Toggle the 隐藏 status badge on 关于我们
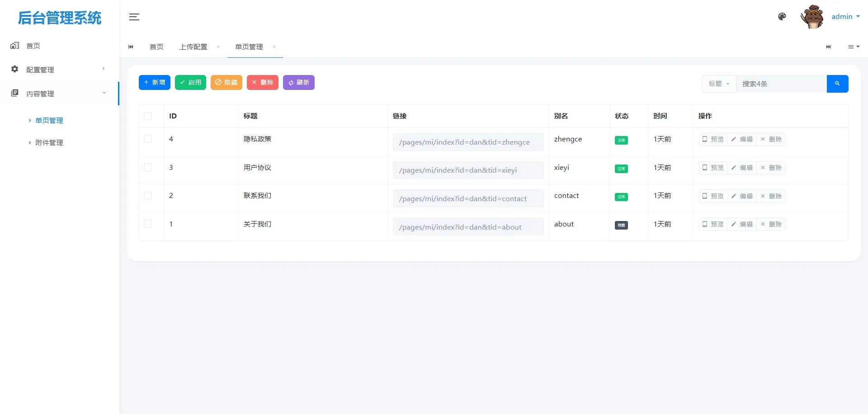The height and width of the screenshot is (414, 868). (621, 225)
